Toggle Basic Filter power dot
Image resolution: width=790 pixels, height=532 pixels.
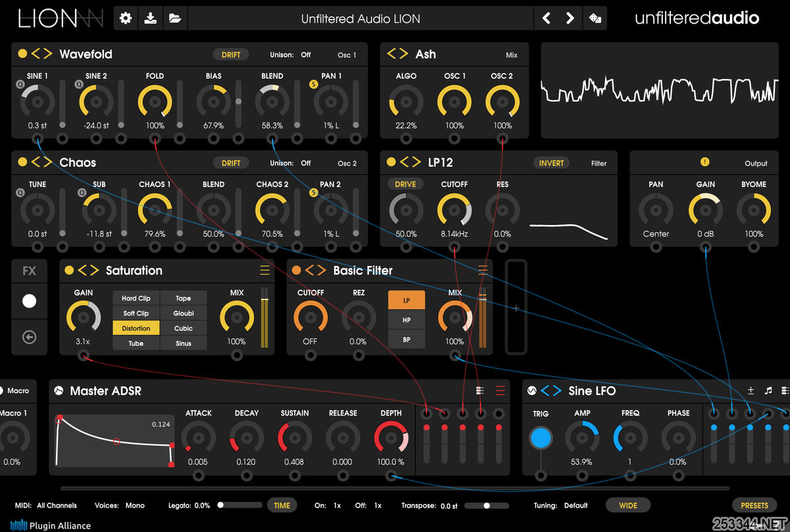pyautogui.click(x=296, y=271)
